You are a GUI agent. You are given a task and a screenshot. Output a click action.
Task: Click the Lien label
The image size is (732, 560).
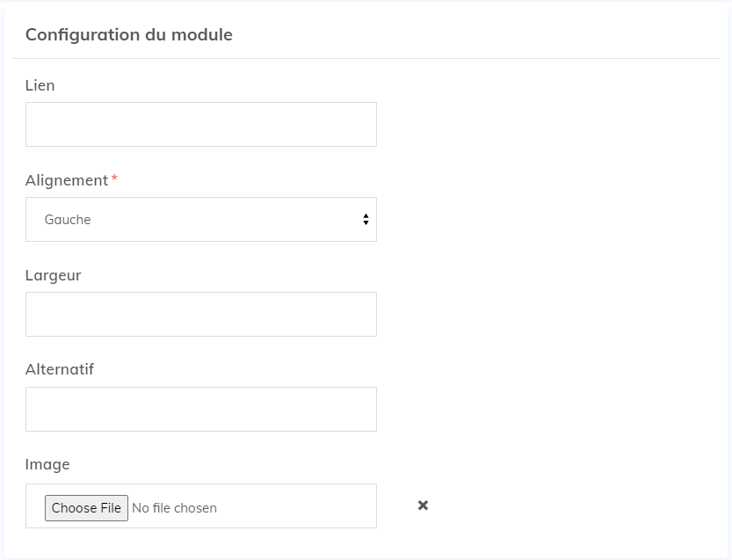click(40, 85)
